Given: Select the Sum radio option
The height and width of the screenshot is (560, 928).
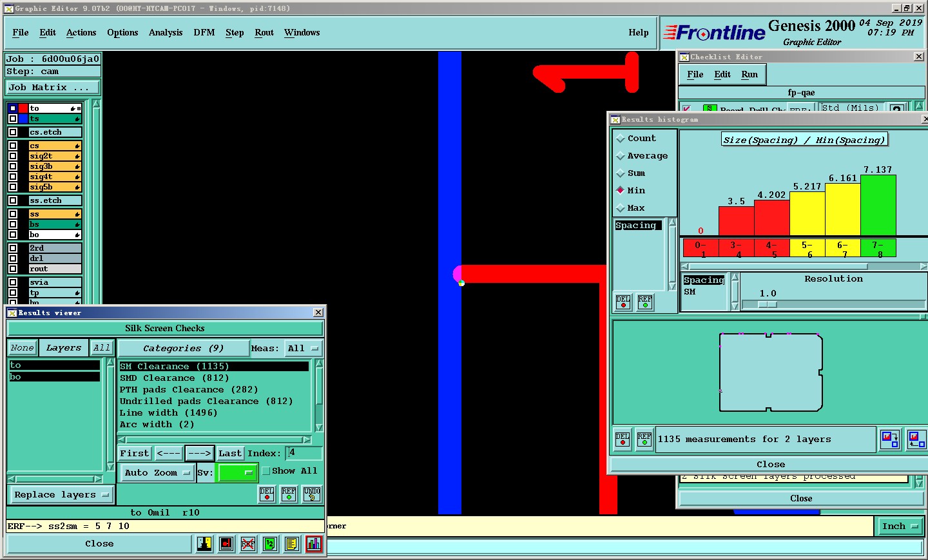Looking at the screenshot, I should pos(621,173).
